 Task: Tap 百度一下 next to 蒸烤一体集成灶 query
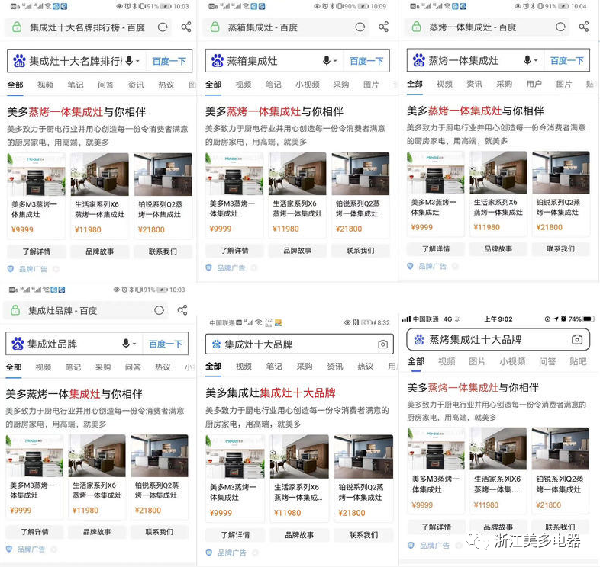click(x=567, y=60)
